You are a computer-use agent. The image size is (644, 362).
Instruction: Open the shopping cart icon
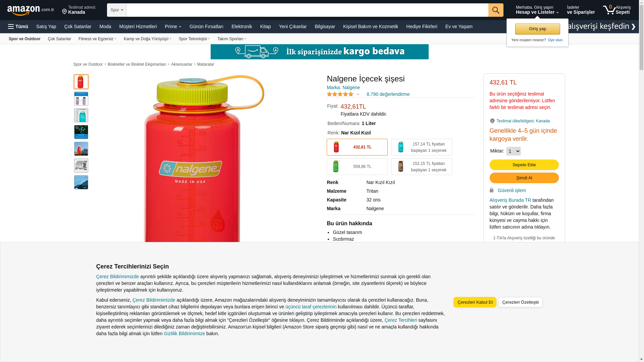pyautogui.click(x=609, y=10)
